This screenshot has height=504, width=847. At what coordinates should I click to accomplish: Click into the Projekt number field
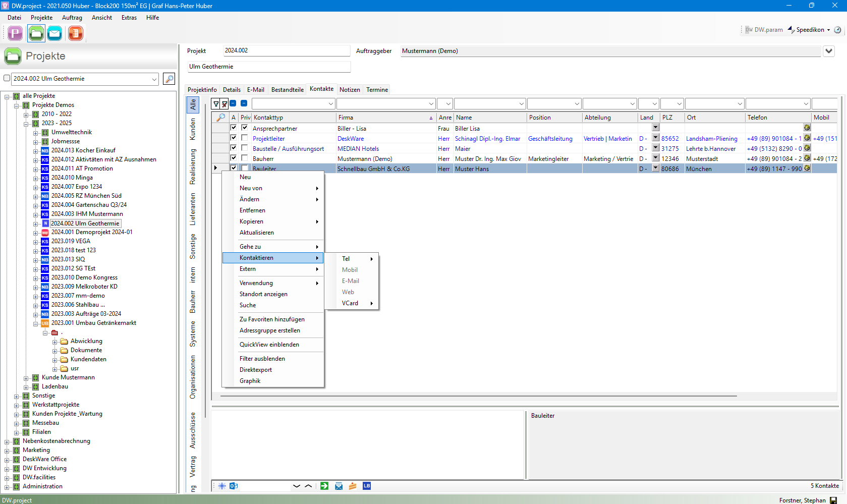286,50
